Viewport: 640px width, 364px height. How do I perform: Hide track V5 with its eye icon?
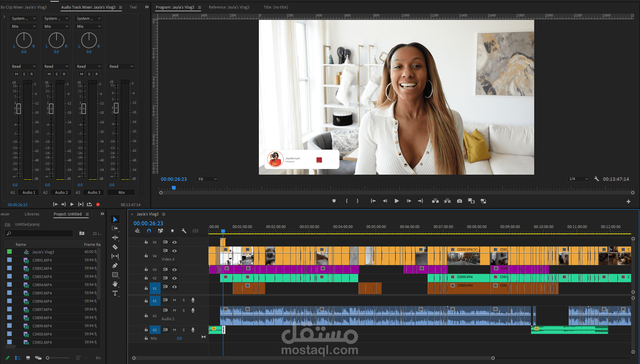click(x=174, y=242)
